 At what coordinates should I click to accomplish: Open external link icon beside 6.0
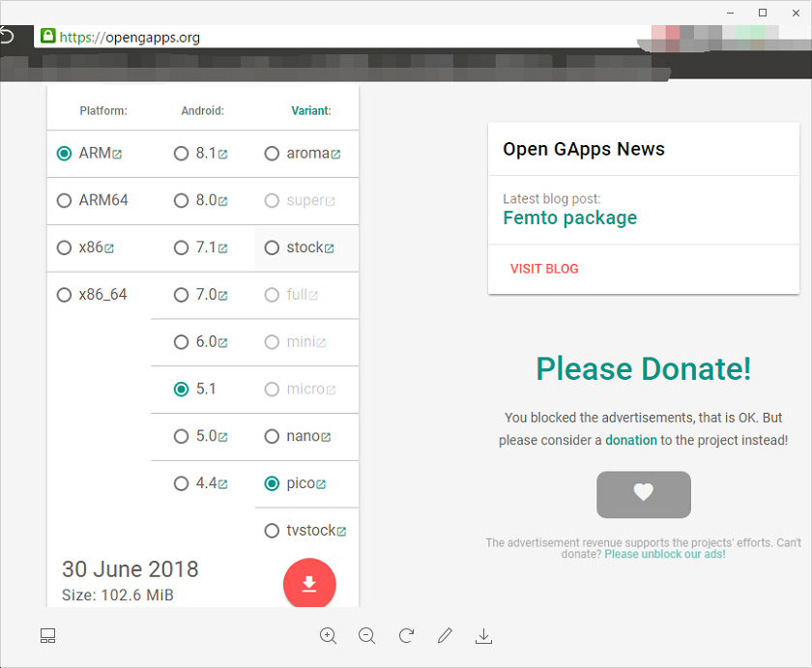click(x=222, y=343)
